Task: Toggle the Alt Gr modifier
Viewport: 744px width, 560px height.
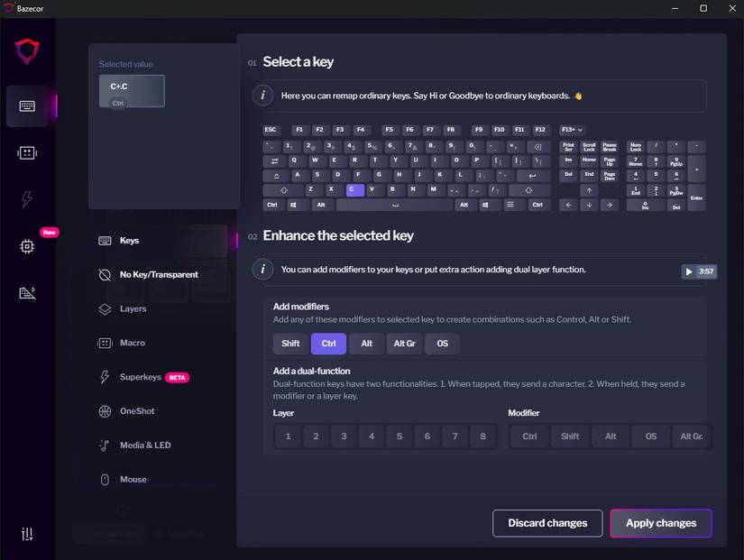Action: point(404,343)
